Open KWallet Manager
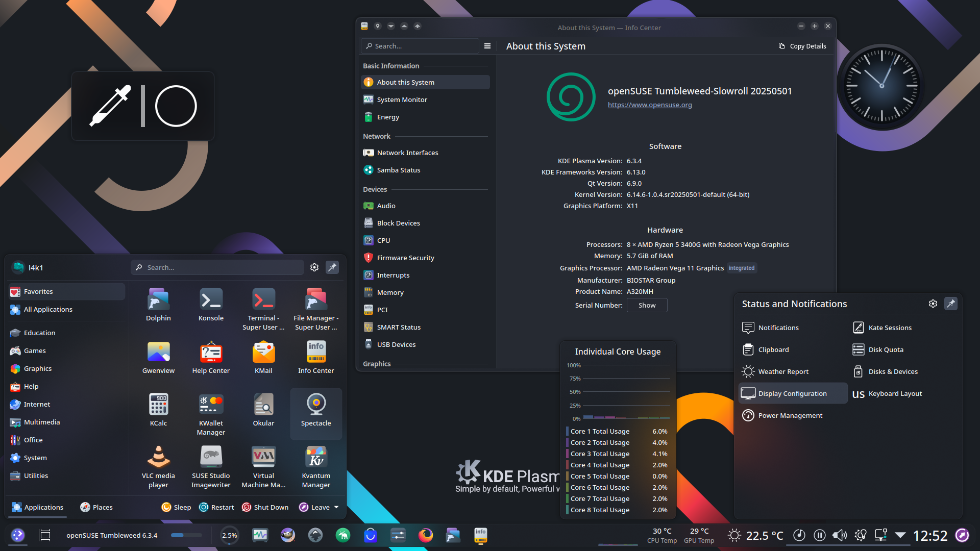The height and width of the screenshot is (551, 980). coord(211,414)
